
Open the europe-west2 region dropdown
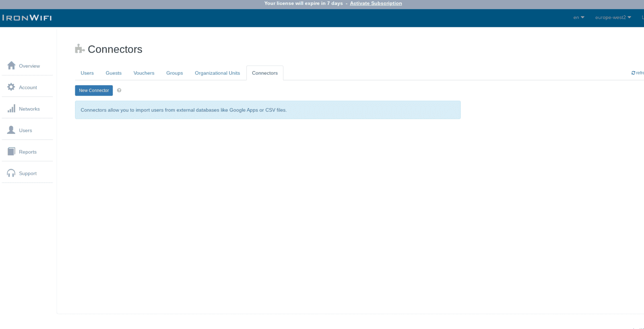tap(613, 17)
